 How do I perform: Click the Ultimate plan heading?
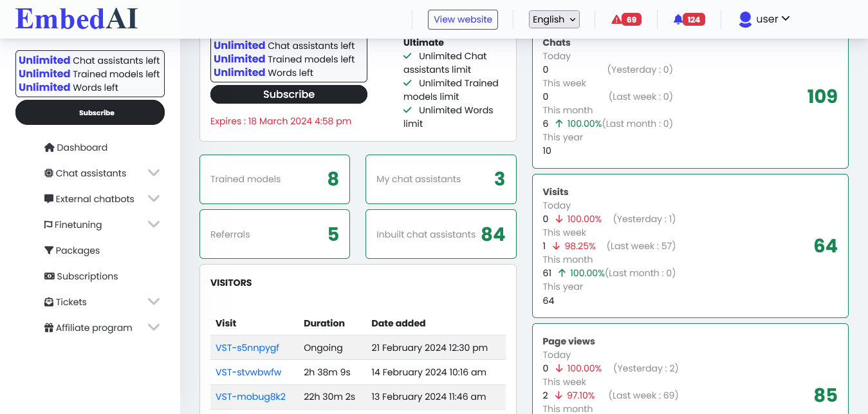(x=423, y=42)
